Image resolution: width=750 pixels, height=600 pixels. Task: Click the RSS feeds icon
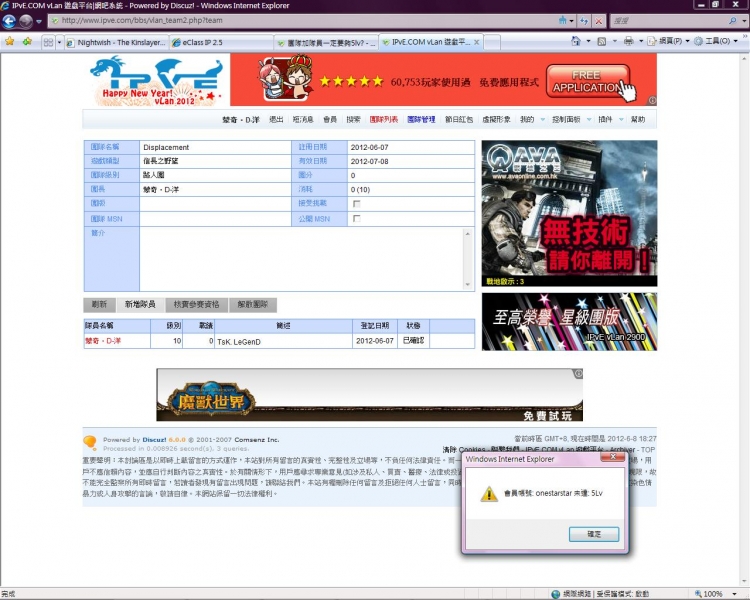602,41
